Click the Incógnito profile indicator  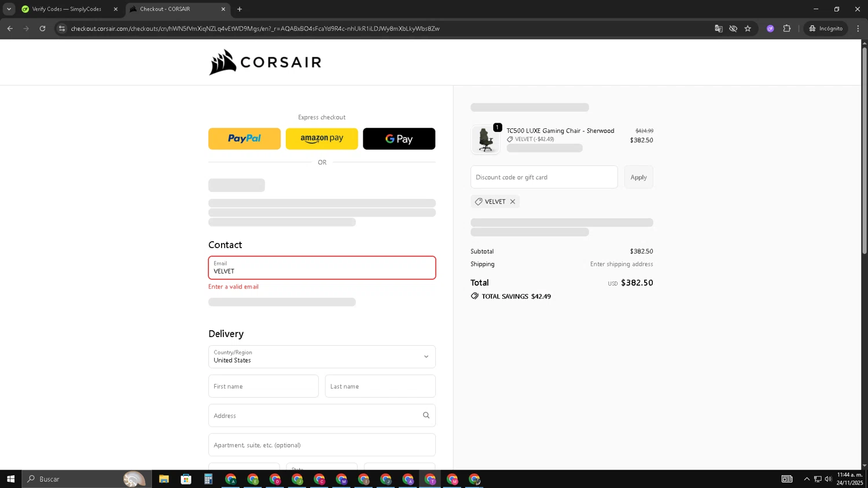(x=826, y=28)
